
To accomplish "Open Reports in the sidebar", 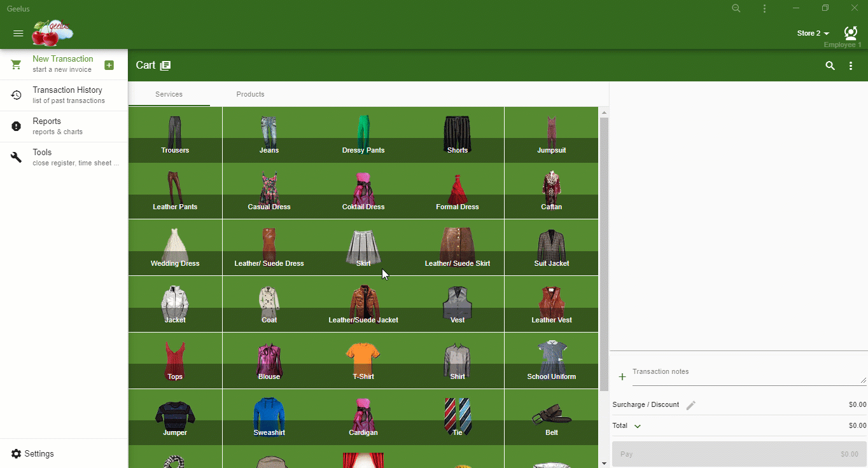I will (64, 127).
